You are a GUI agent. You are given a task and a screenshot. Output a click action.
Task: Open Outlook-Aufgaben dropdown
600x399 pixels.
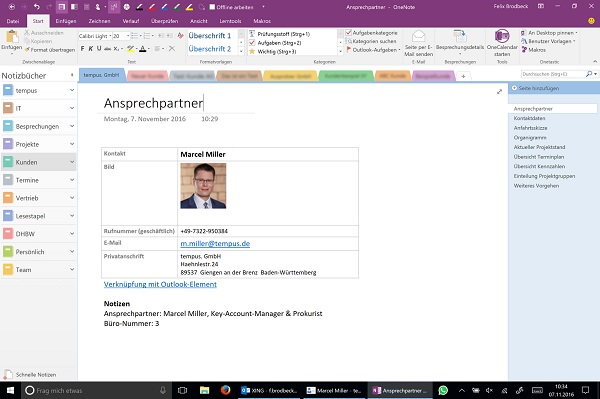point(373,50)
